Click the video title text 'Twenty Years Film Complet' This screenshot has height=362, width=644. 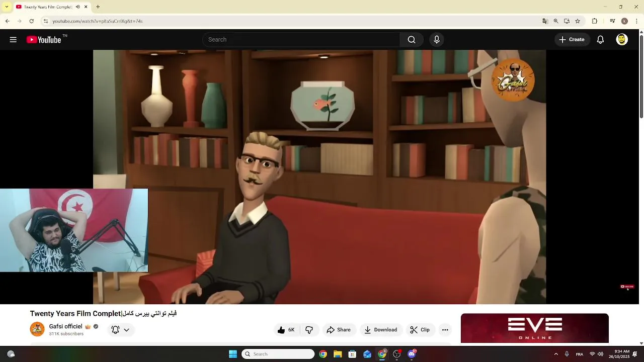[75, 314]
